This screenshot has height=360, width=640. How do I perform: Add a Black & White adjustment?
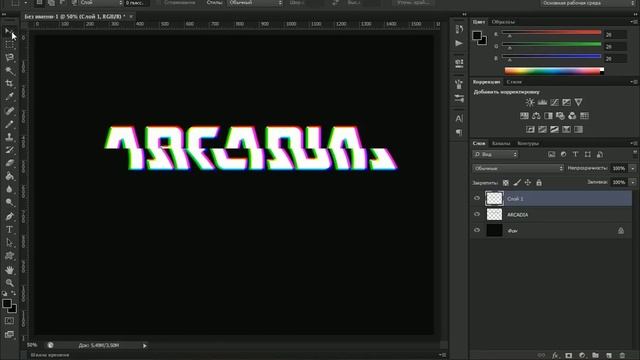(x=548, y=116)
